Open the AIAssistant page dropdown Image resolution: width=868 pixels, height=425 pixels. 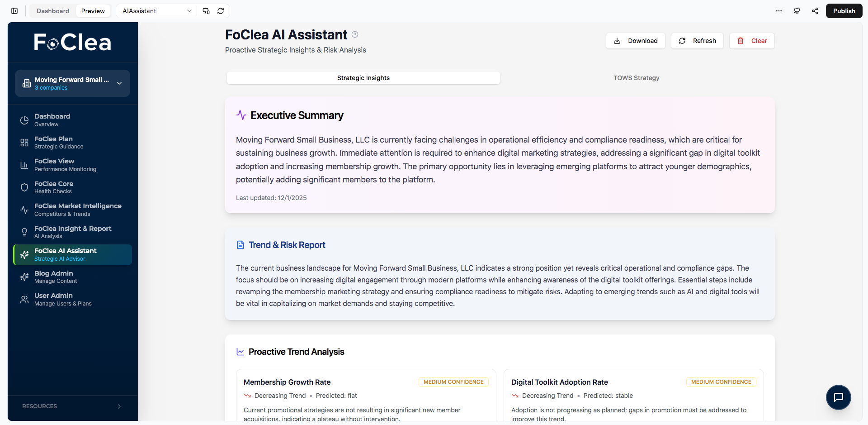click(x=157, y=11)
